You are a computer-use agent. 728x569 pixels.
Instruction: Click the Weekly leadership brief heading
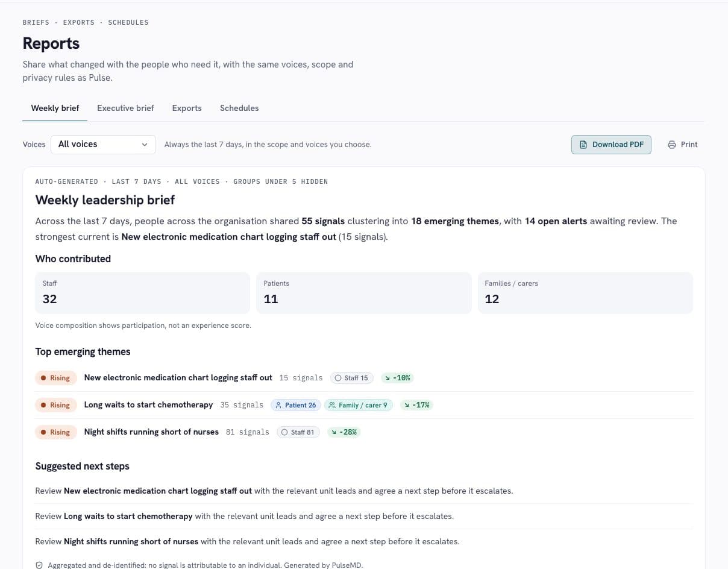[x=105, y=200]
